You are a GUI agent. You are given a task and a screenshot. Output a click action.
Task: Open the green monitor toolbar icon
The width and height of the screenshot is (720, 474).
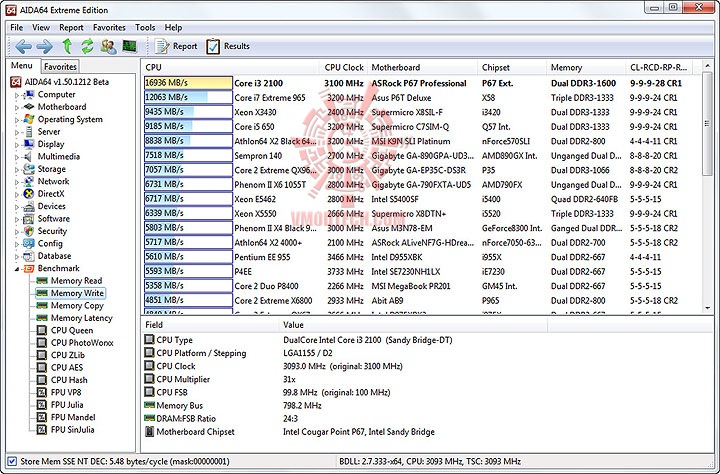tap(129, 46)
